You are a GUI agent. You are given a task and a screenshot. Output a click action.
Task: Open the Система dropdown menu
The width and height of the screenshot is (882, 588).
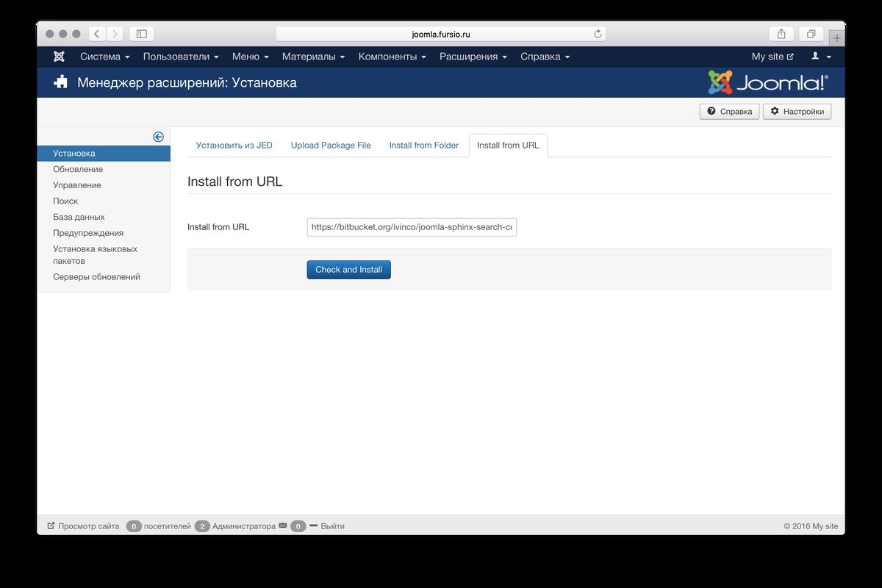coord(104,57)
